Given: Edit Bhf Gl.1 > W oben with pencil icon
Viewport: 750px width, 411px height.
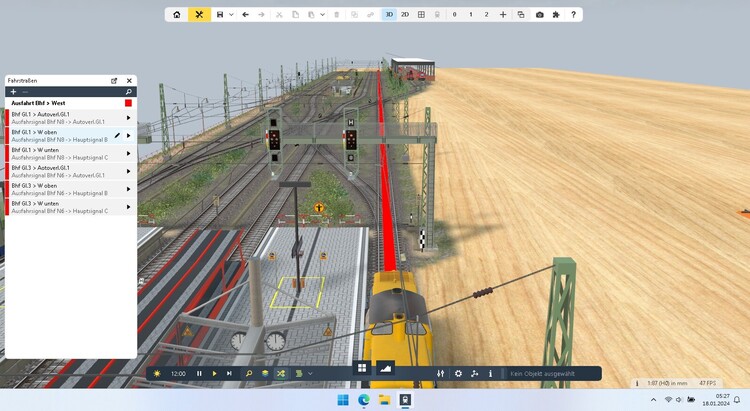Looking at the screenshot, I should [117, 136].
